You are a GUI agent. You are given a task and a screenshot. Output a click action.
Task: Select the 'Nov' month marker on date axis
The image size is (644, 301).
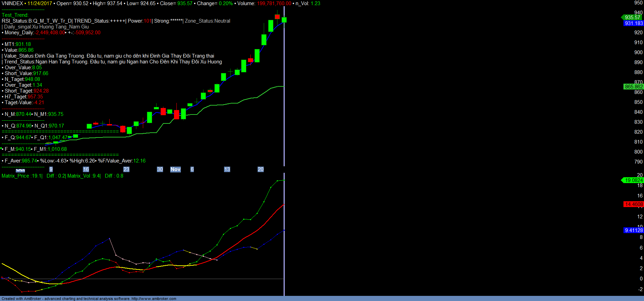[x=175, y=169]
